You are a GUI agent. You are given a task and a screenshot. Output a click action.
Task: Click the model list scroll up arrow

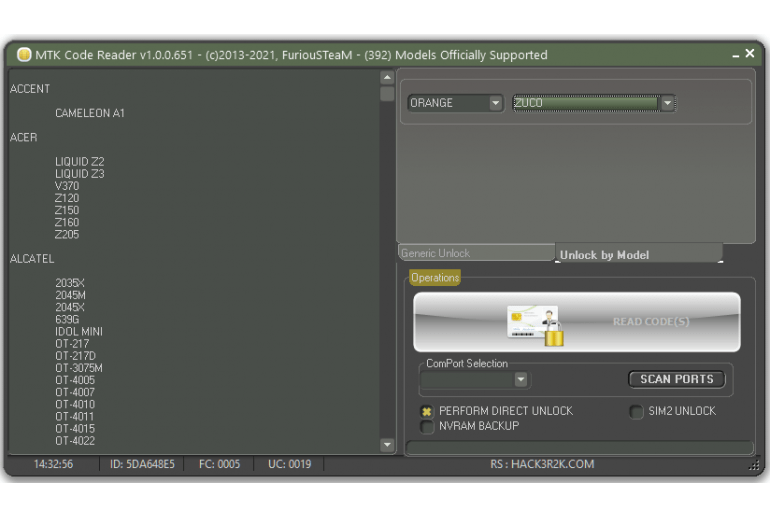click(387, 78)
